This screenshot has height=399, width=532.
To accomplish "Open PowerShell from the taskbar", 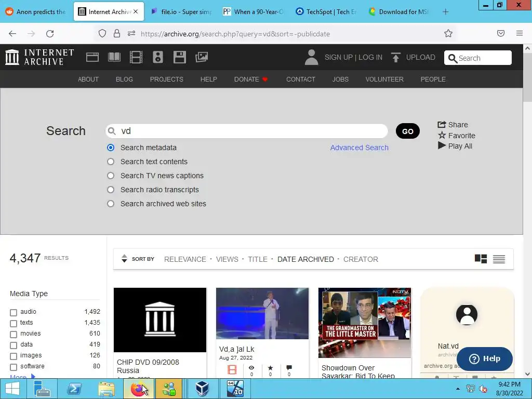I will click(74, 389).
